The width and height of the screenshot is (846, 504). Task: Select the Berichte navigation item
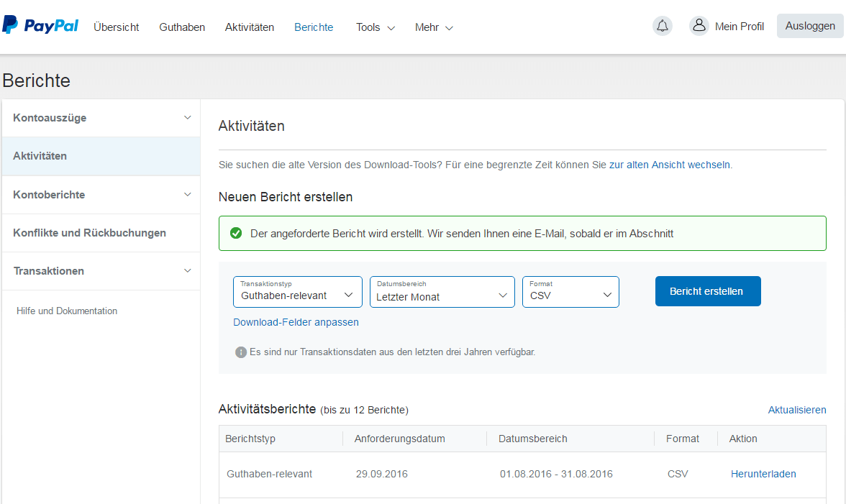[x=314, y=27]
